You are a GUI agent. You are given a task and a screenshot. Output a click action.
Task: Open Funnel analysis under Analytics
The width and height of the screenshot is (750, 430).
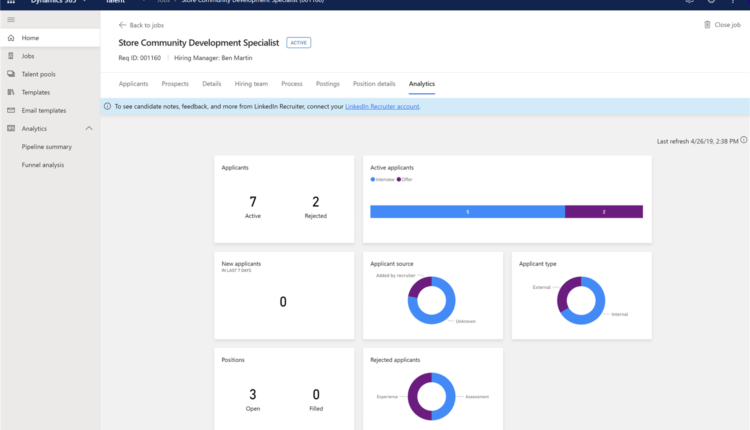click(43, 164)
